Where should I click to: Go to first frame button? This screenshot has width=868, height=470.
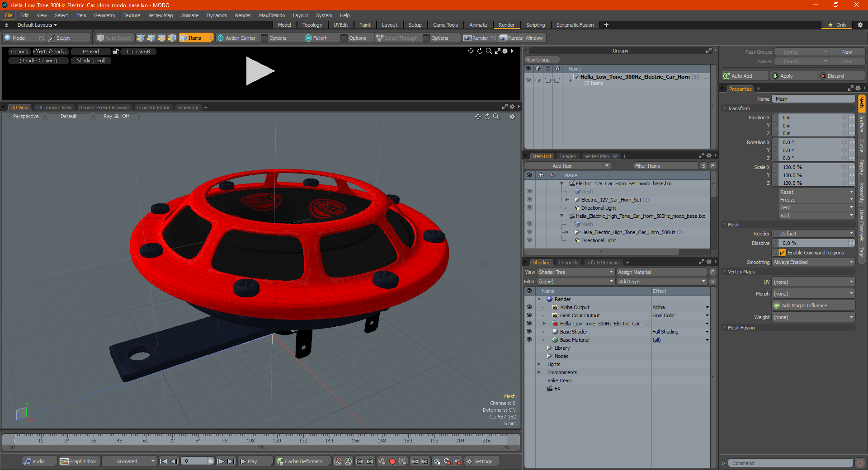(x=164, y=461)
